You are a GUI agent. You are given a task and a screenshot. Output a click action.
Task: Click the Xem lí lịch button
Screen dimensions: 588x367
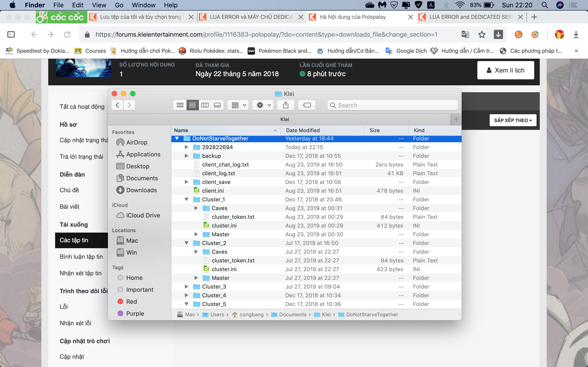(x=505, y=70)
